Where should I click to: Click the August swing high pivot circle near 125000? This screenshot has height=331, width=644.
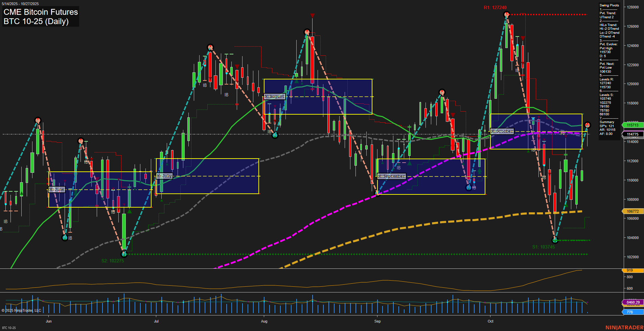(307, 32)
